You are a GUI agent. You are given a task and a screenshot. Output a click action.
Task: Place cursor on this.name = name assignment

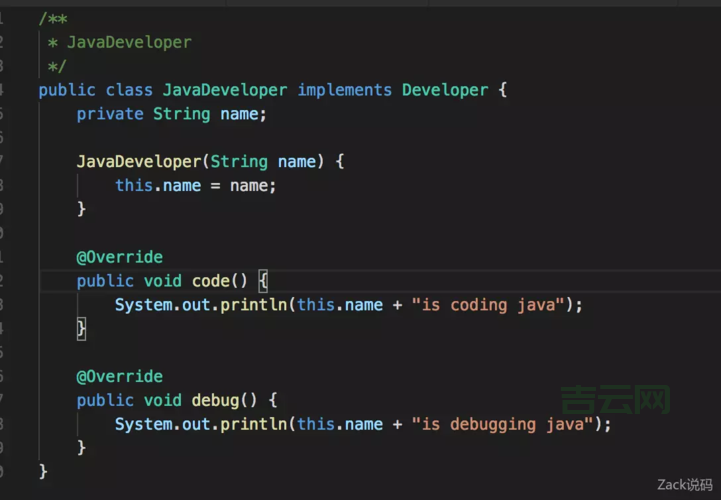[195, 185]
